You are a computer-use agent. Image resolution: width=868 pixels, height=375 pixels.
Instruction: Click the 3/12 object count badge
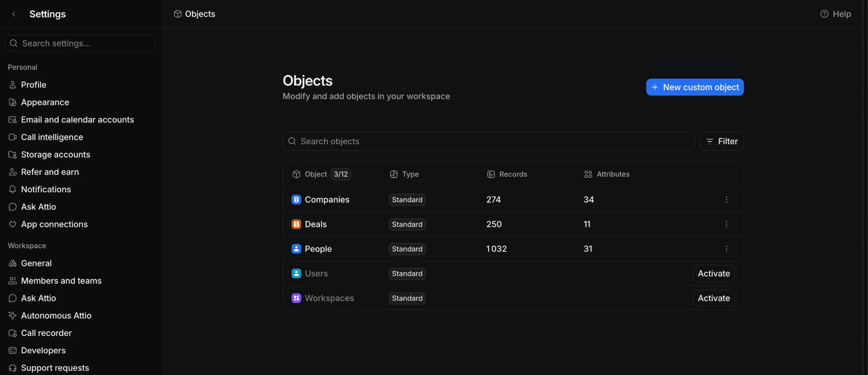pyautogui.click(x=341, y=174)
